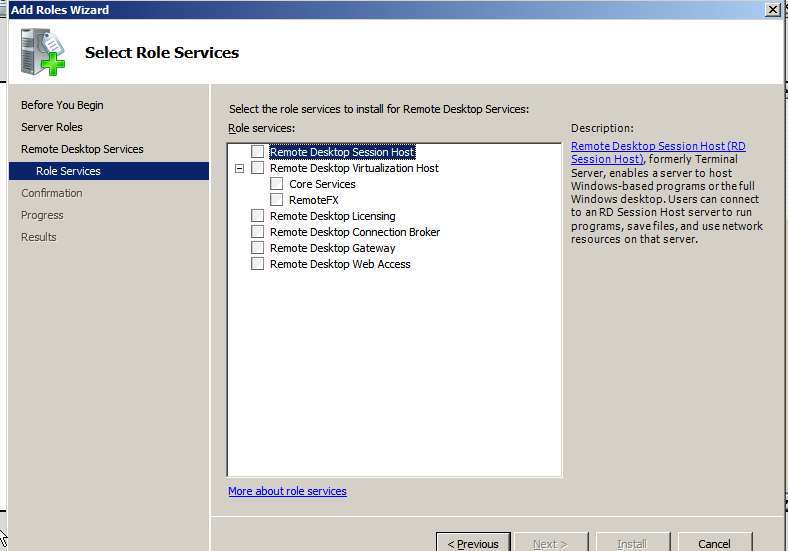
Task: Go to the Before You Begin step
Action: click(x=62, y=105)
